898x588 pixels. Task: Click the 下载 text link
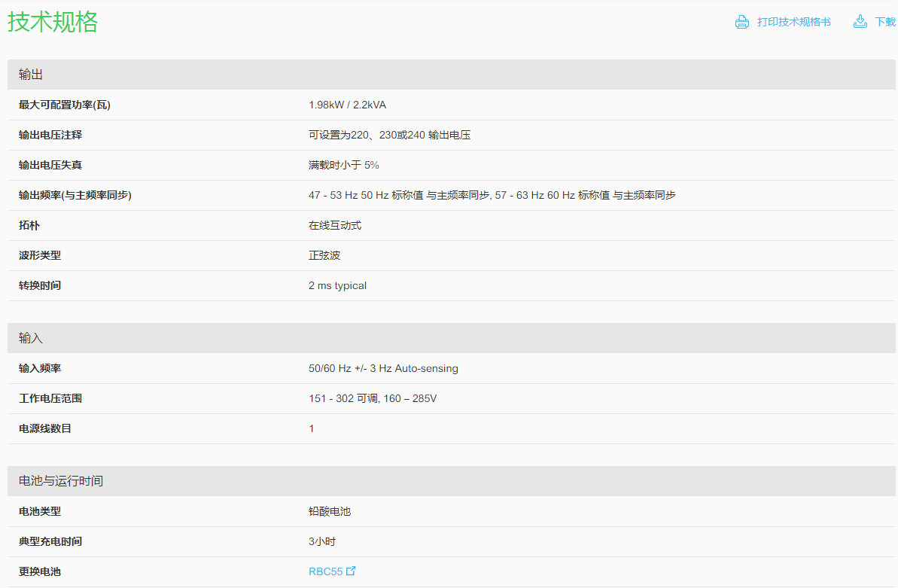point(885,22)
